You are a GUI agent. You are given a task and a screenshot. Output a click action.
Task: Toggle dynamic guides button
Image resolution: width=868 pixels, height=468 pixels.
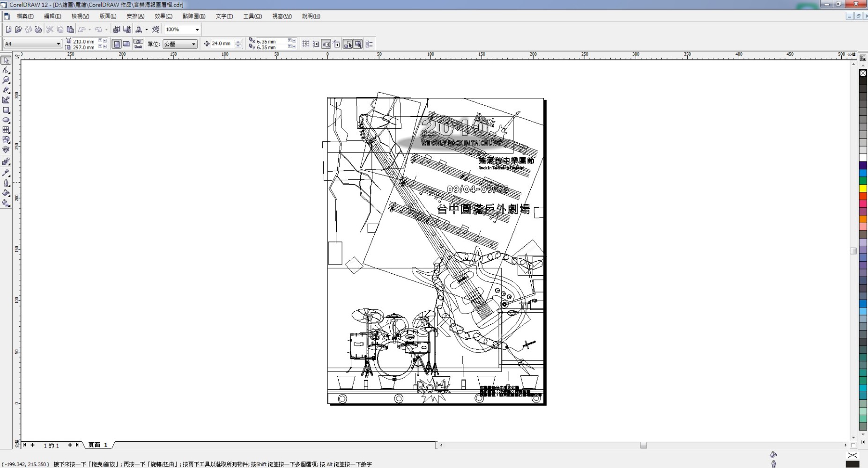point(336,44)
